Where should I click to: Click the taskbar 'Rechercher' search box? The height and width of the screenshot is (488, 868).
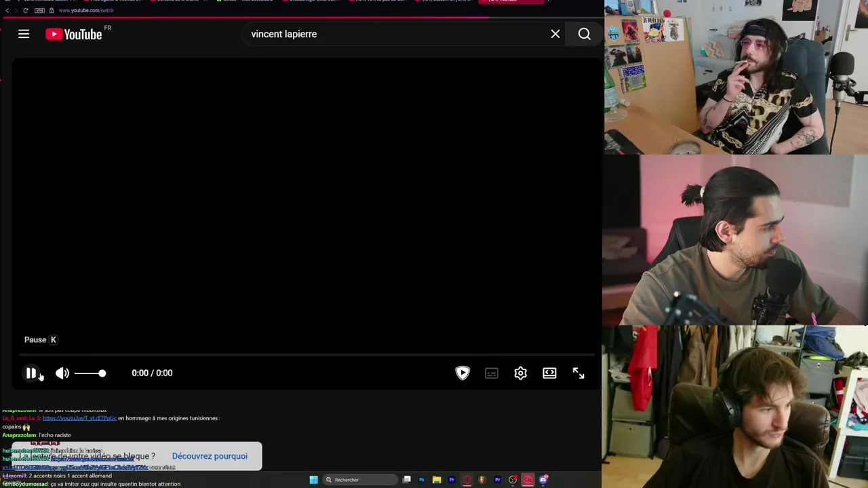click(x=360, y=480)
